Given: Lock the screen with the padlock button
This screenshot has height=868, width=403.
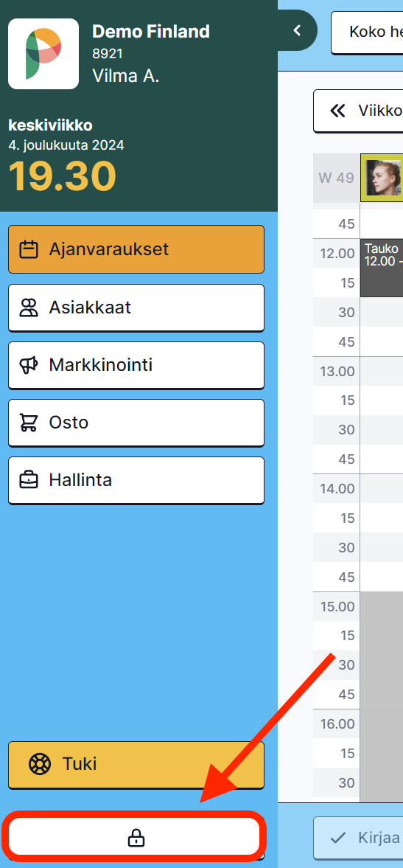Looking at the screenshot, I should pyautogui.click(x=136, y=838).
